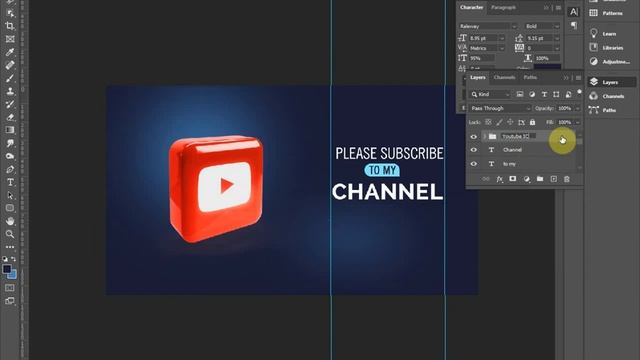The image size is (640, 360).
Task: Open the Fill slider dropdown
Action: [577, 122]
